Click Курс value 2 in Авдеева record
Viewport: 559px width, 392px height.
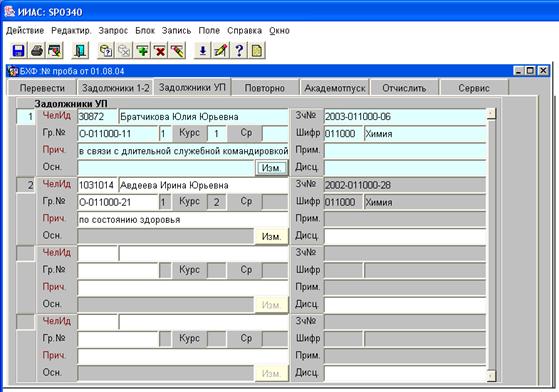tap(216, 202)
